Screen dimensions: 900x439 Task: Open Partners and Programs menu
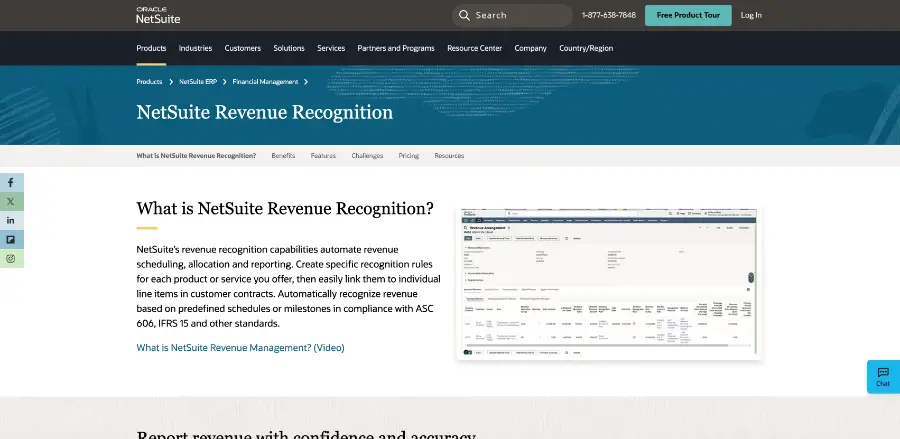click(396, 48)
